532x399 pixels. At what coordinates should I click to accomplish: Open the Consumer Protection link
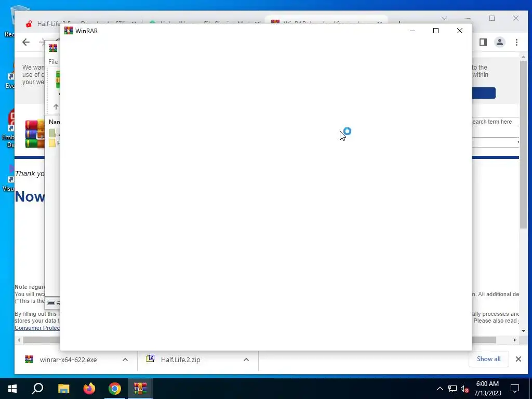point(37,328)
